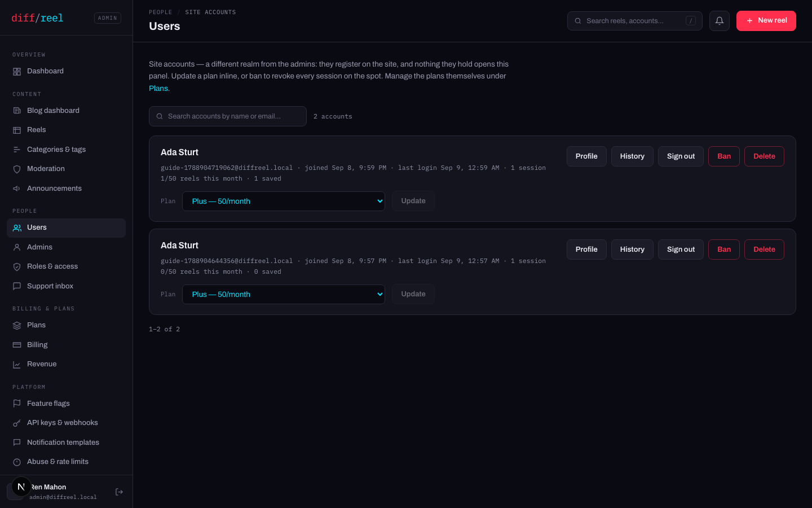Click the Revenue chart icon
The image size is (812, 508).
coord(17,365)
